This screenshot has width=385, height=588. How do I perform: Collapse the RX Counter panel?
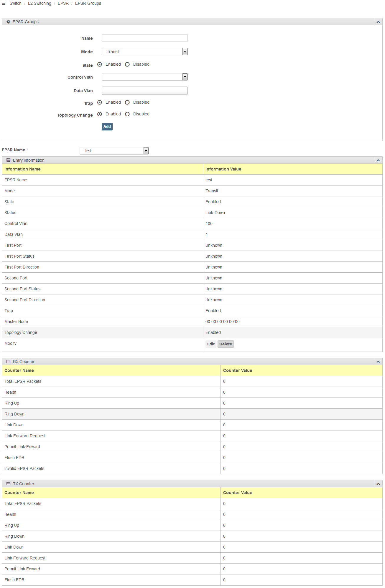pos(378,362)
